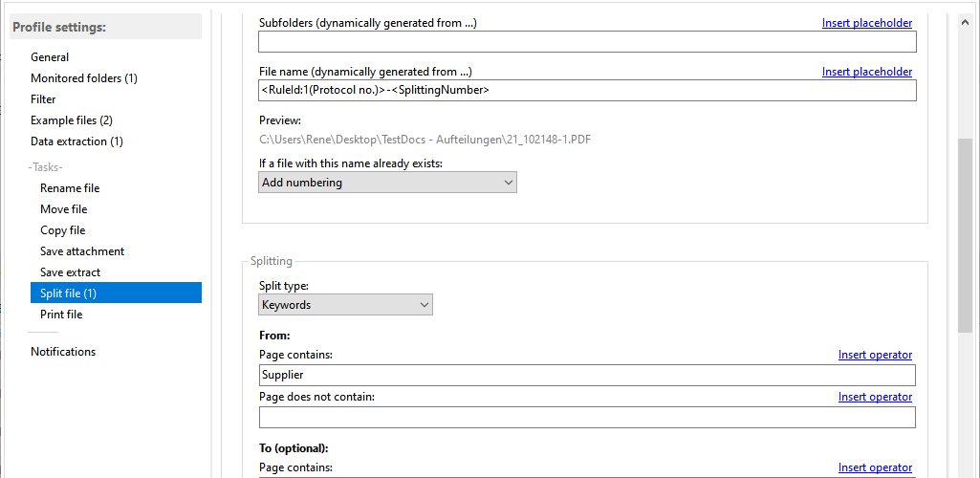Viewport: 980px width, 478px height.
Task: Click Insert placeholder link for Subfolders
Action: 867,23
